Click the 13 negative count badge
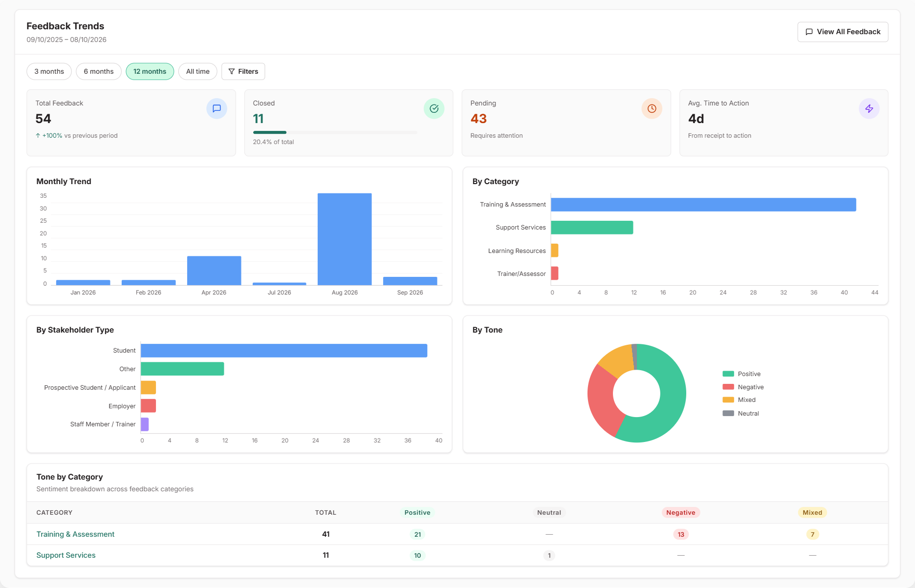The height and width of the screenshot is (588, 915). pyautogui.click(x=681, y=534)
